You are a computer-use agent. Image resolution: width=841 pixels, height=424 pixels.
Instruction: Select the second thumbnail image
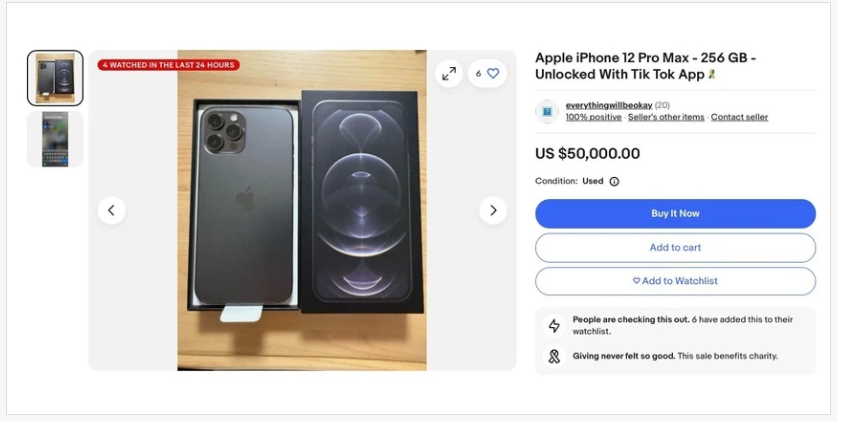(55, 139)
